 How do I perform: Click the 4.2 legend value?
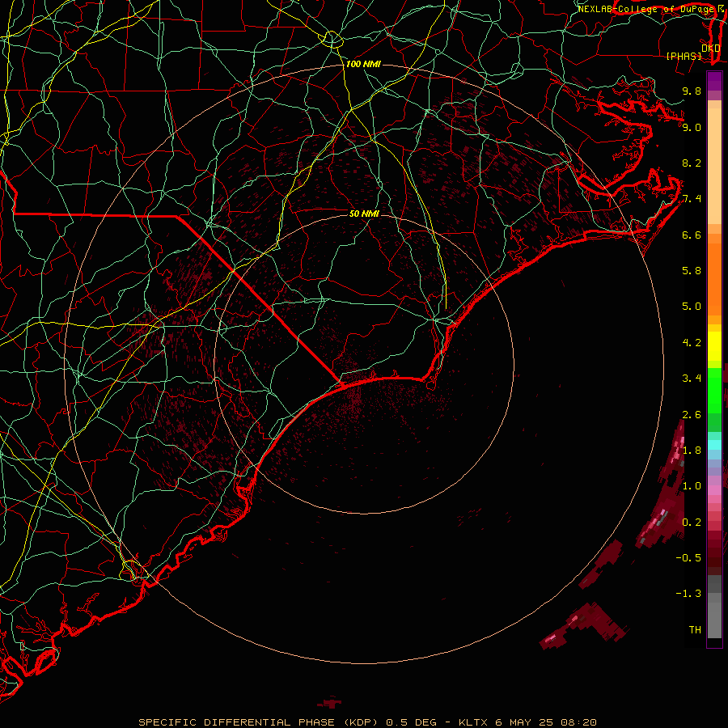(x=692, y=343)
